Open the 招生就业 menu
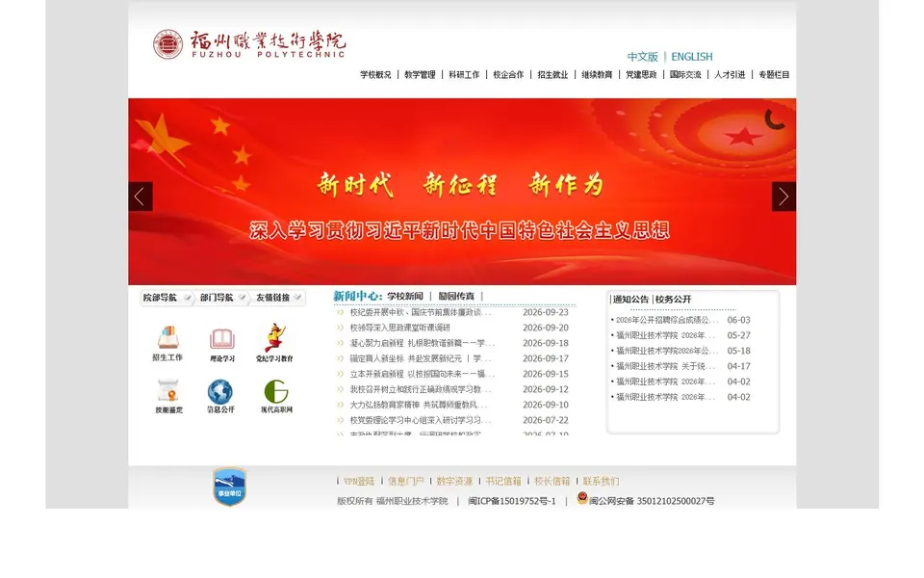924x578 pixels. [x=552, y=74]
